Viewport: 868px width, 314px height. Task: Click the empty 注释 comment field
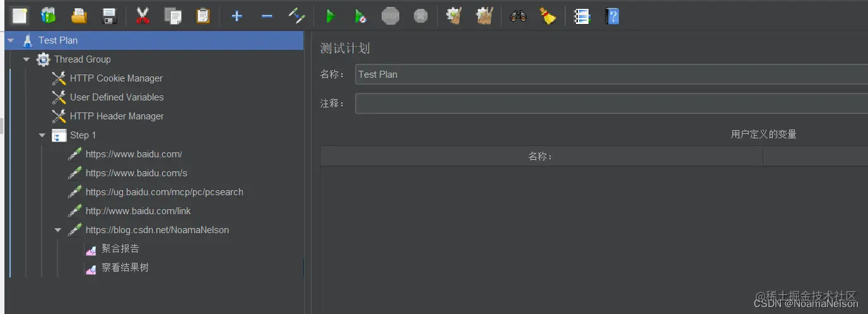[611, 104]
